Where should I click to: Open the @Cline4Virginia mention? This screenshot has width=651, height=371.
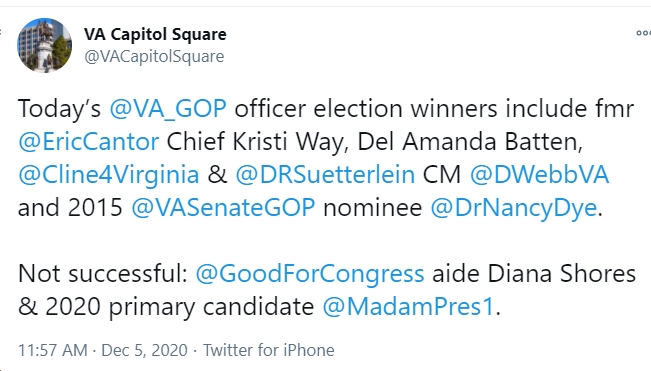click(x=109, y=174)
